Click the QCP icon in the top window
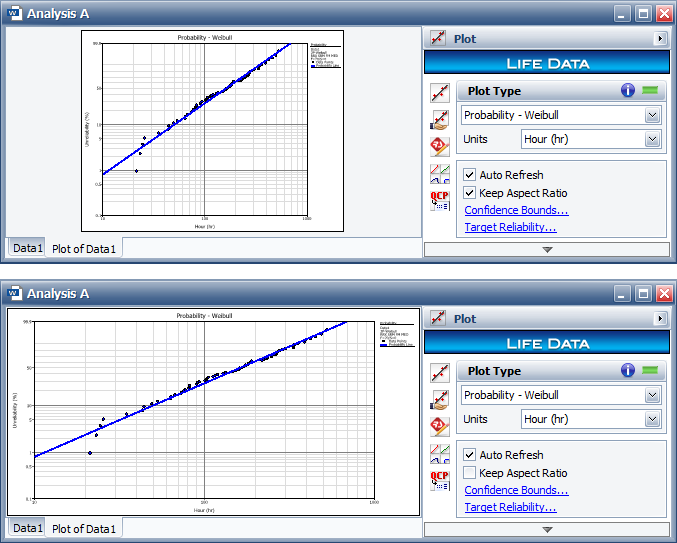The image size is (677, 543). pyautogui.click(x=439, y=201)
